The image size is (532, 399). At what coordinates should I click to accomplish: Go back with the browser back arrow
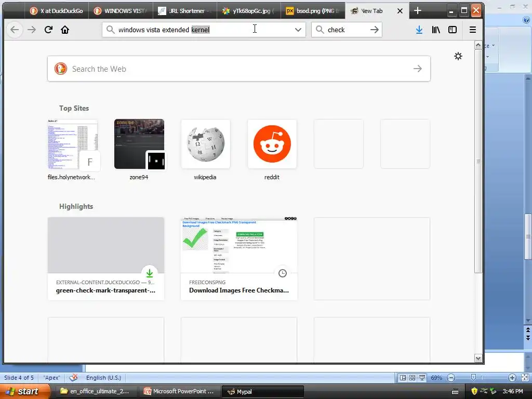click(15, 30)
